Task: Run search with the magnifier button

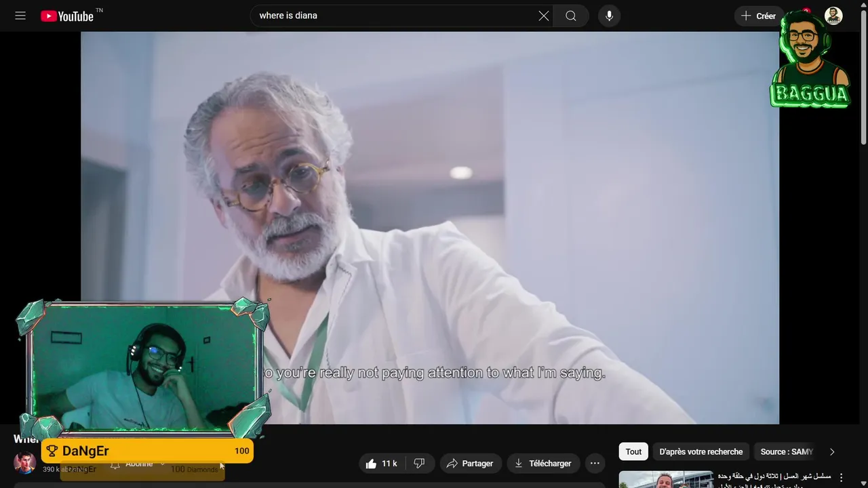Action: pos(571,16)
